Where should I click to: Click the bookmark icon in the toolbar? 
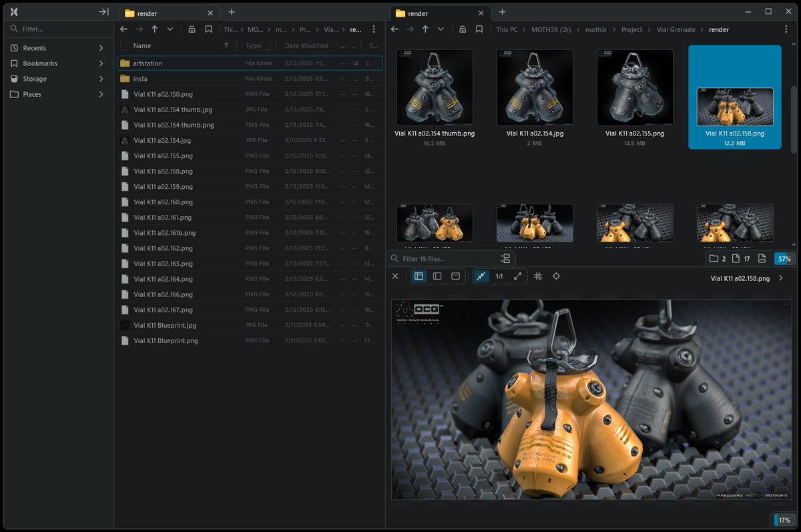(x=208, y=29)
